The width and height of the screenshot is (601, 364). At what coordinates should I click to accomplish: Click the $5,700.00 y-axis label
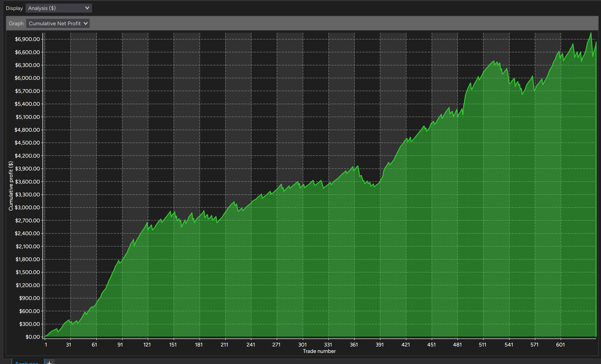[x=27, y=91]
